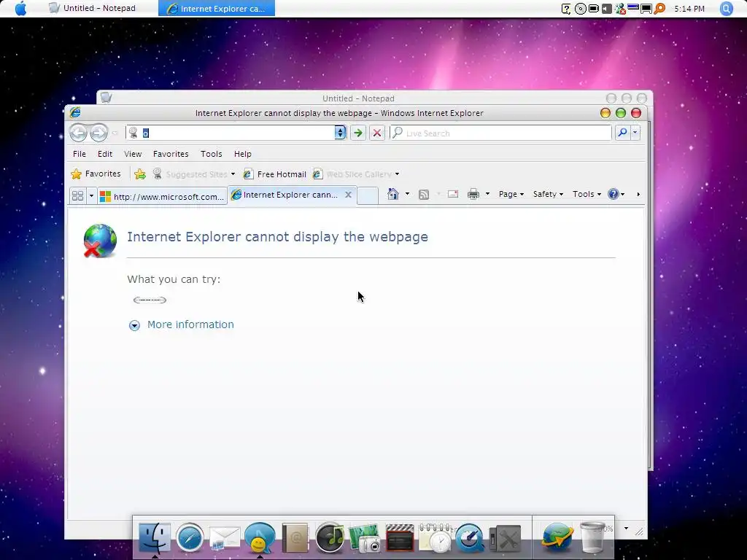Screen dimensions: 747x560
Task: Open the Help menu
Action: (242, 154)
